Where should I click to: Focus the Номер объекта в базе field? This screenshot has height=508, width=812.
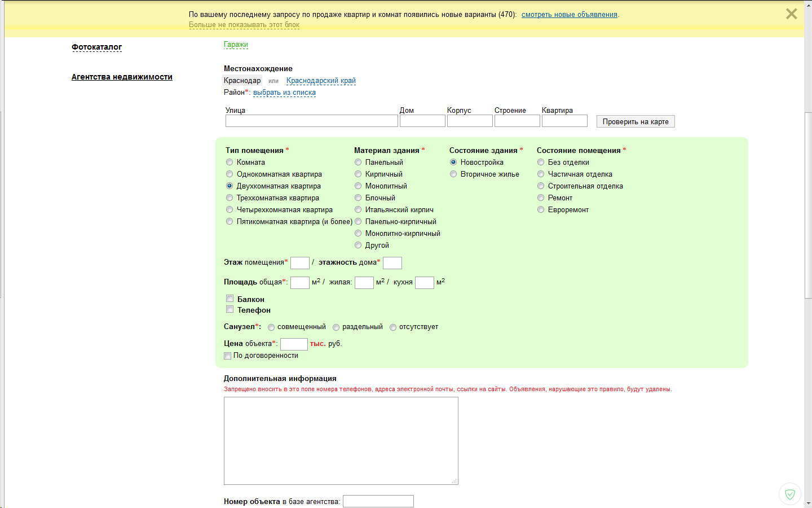click(378, 501)
